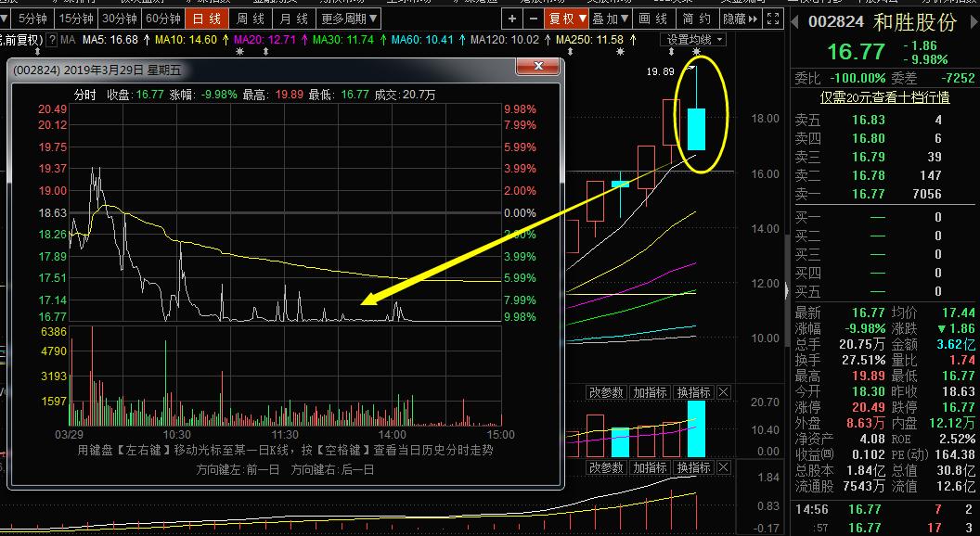980x536 pixels.
Task: Switch to 30分钟 period
Action: click(120, 19)
